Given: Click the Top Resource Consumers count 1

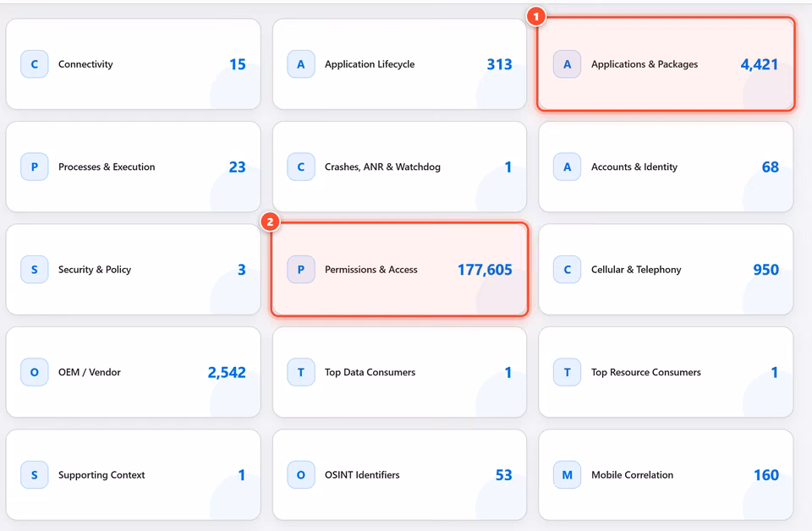Looking at the screenshot, I should pos(774,372).
